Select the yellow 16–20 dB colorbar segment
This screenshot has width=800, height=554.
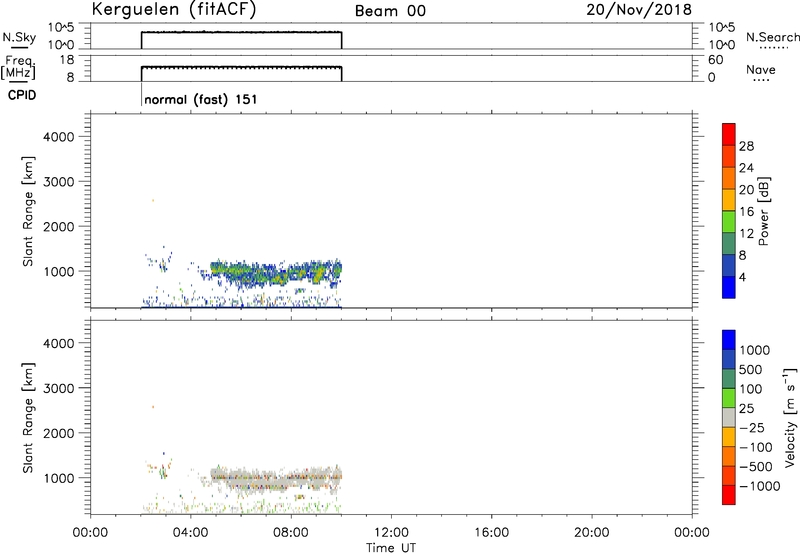pos(729,199)
